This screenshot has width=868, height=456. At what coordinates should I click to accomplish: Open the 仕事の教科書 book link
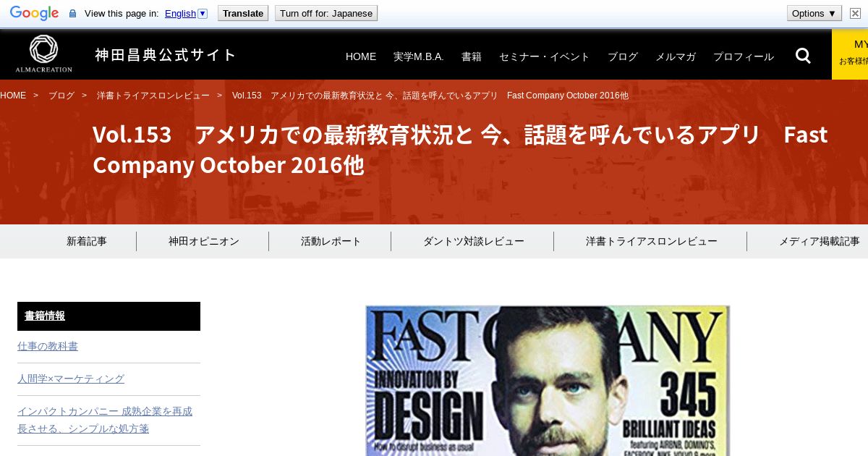click(48, 347)
